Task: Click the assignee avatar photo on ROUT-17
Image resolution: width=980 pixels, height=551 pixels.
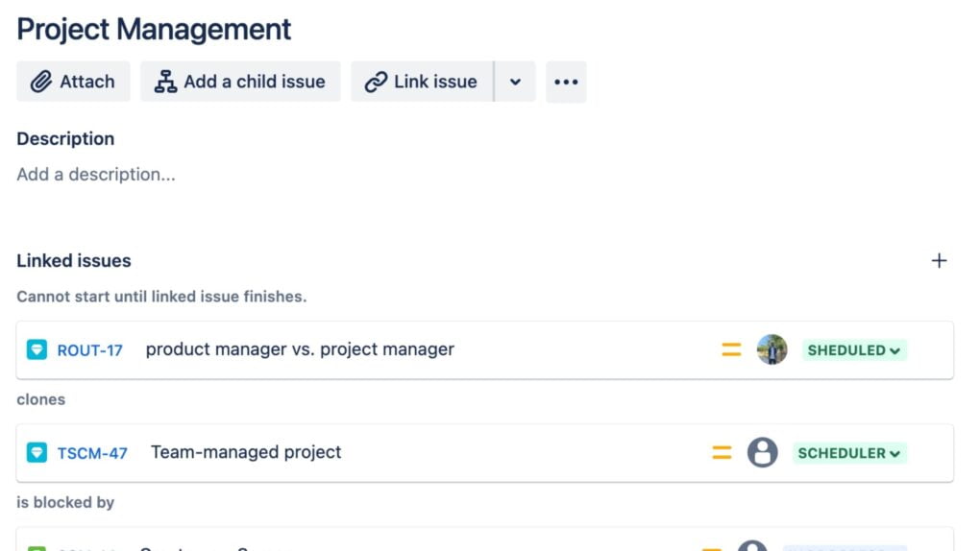Action: click(772, 349)
